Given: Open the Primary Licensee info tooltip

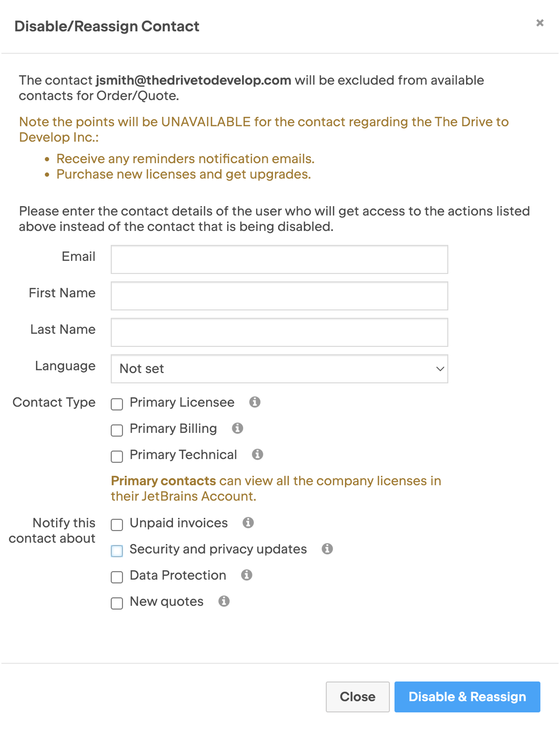Looking at the screenshot, I should 255,402.
